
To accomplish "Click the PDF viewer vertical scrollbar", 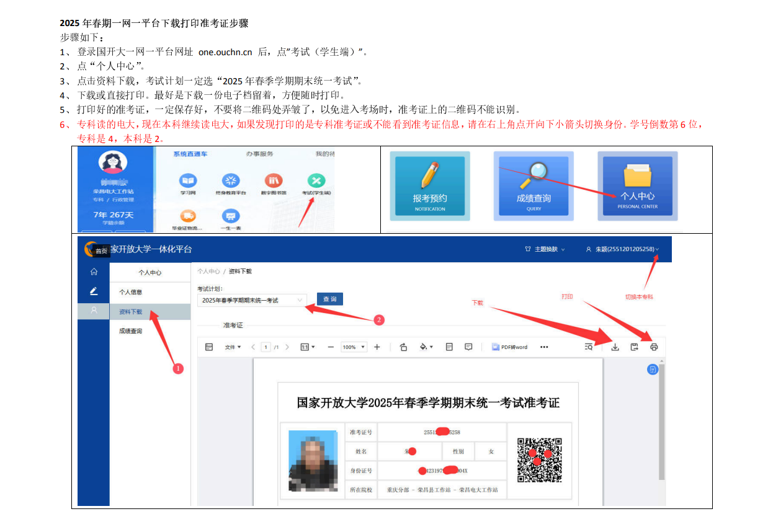I will [x=662, y=422].
